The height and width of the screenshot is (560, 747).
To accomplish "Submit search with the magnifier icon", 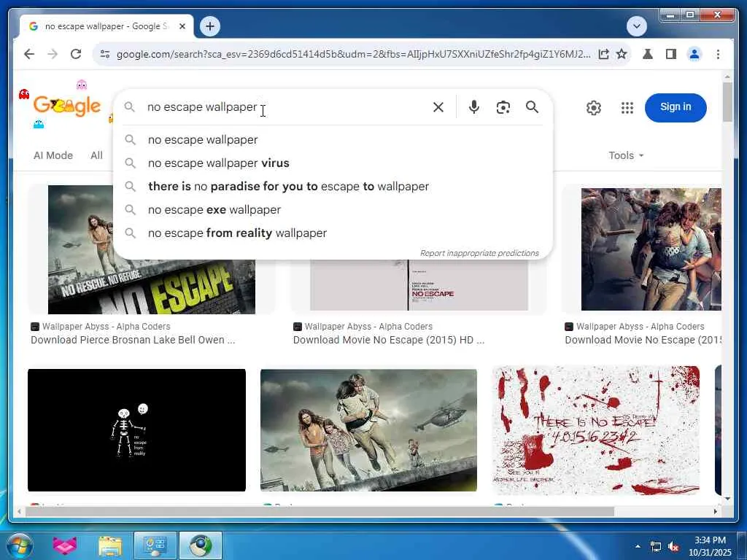I will pyautogui.click(x=532, y=107).
